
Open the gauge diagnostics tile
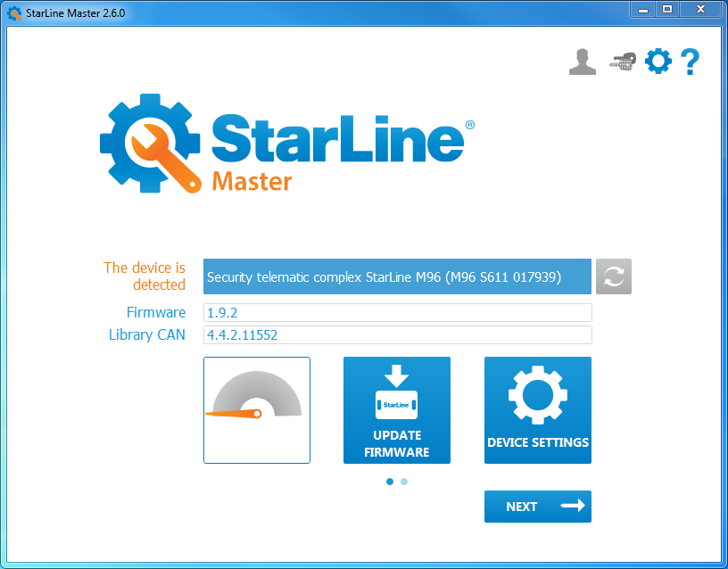pos(257,410)
